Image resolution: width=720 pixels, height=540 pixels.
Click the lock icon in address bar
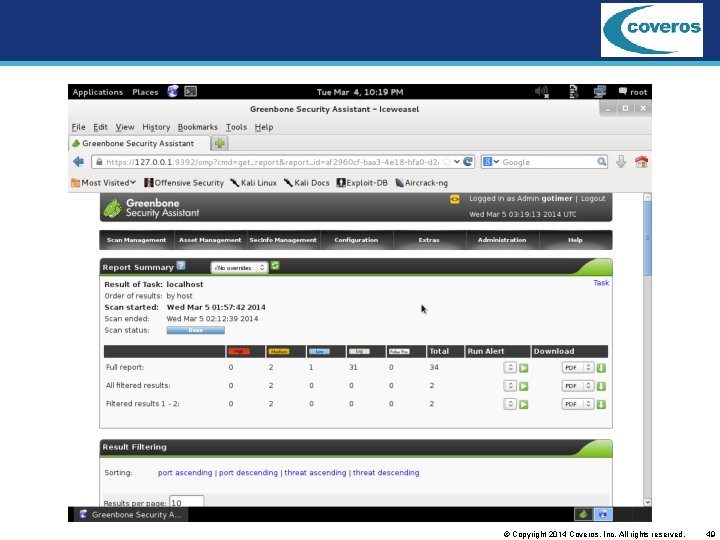pyautogui.click(x=99, y=162)
